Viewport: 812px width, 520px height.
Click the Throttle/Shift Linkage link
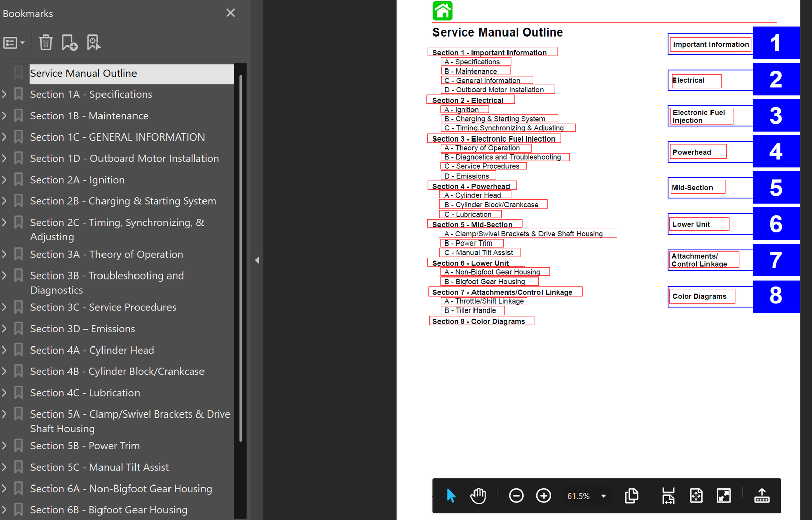(x=484, y=301)
